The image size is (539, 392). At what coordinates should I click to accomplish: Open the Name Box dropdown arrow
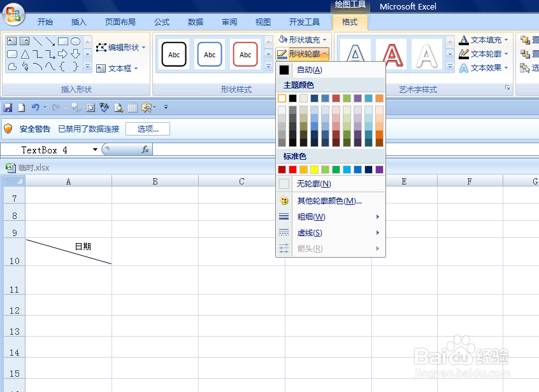[95, 150]
